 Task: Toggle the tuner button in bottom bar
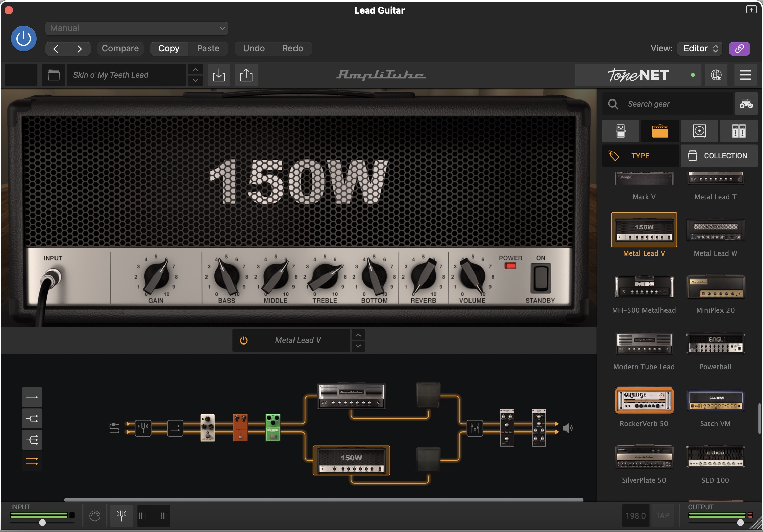coord(122,516)
